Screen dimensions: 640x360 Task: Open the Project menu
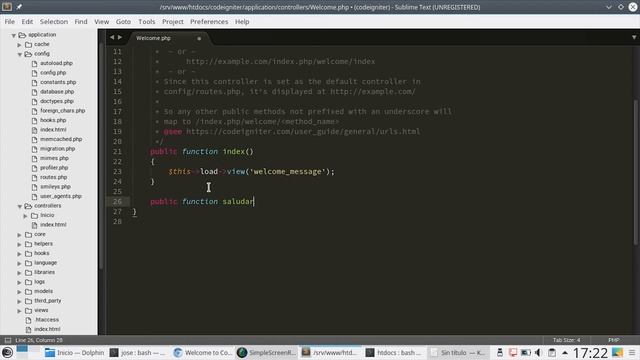click(173, 22)
